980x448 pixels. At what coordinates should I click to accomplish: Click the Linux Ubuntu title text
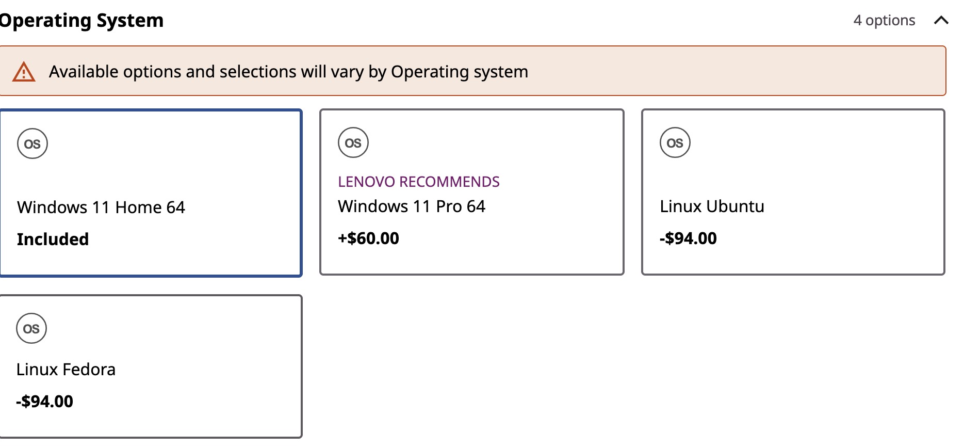[x=712, y=206]
